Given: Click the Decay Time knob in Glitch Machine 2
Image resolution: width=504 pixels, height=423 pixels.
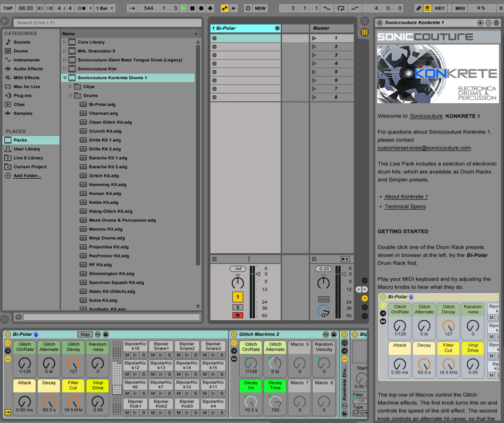Looking at the screenshot, I should [275, 401].
